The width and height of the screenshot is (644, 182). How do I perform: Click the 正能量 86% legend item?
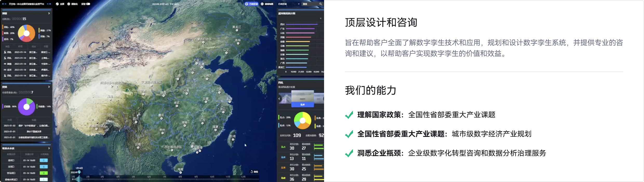(x=10, y=106)
